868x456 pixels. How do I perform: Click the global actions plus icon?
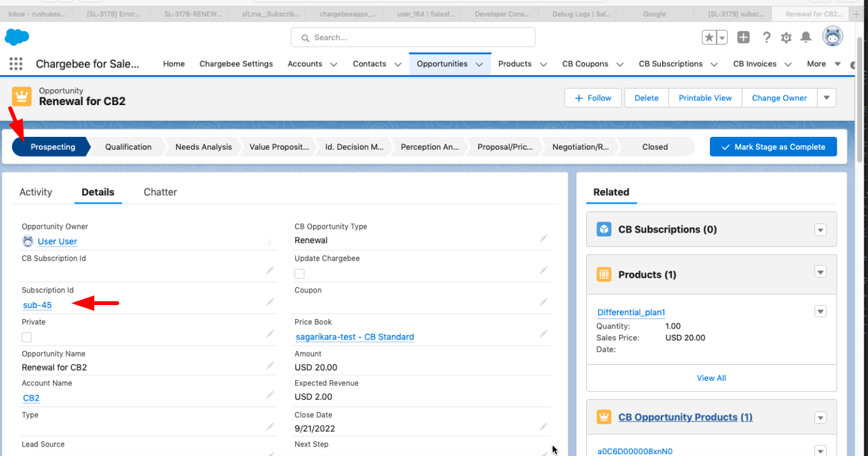click(x=743, y=38)
